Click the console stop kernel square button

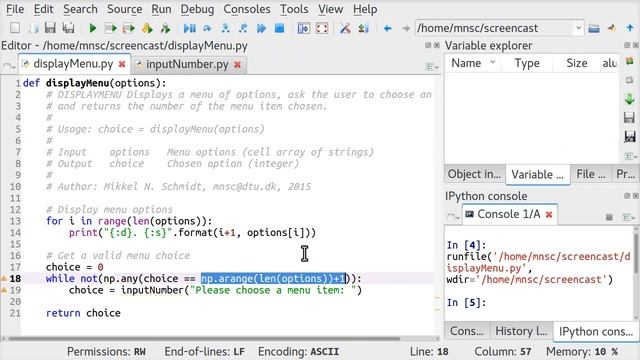point(609,218)
